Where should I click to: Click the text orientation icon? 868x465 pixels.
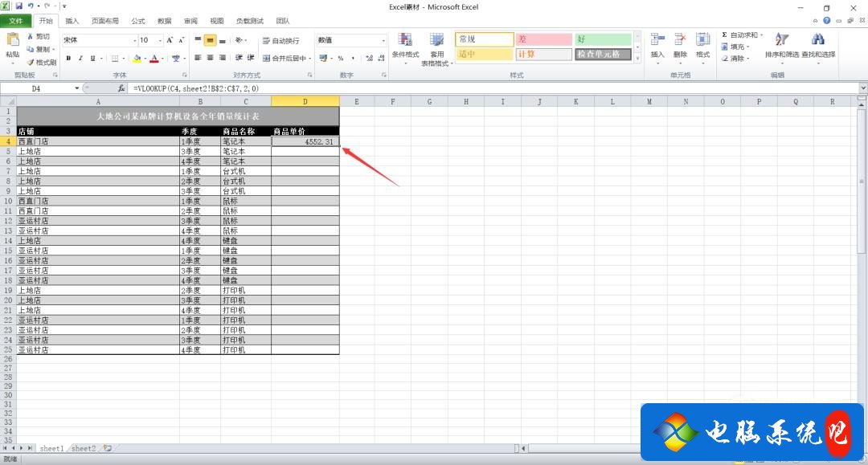(x=239, y=40)
